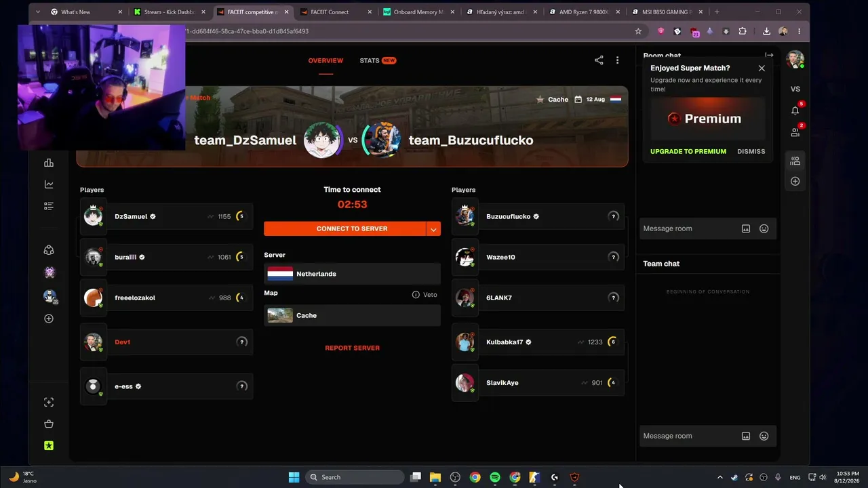
Task: Click the Cache map thumbnail row
Action: (352, 315)
